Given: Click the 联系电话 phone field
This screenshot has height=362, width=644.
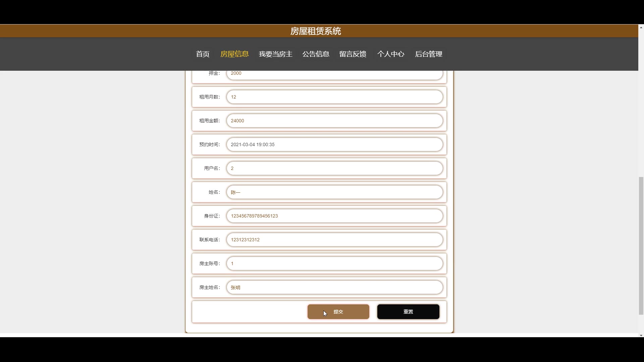Looking at the screenshot, I should click(x=334, y=240).
